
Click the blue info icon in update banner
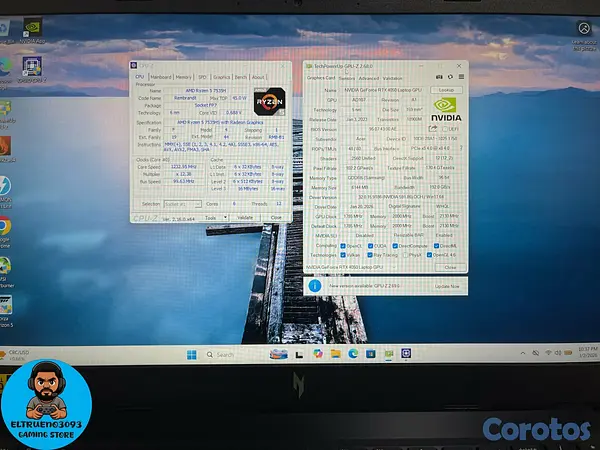(315, 286)
